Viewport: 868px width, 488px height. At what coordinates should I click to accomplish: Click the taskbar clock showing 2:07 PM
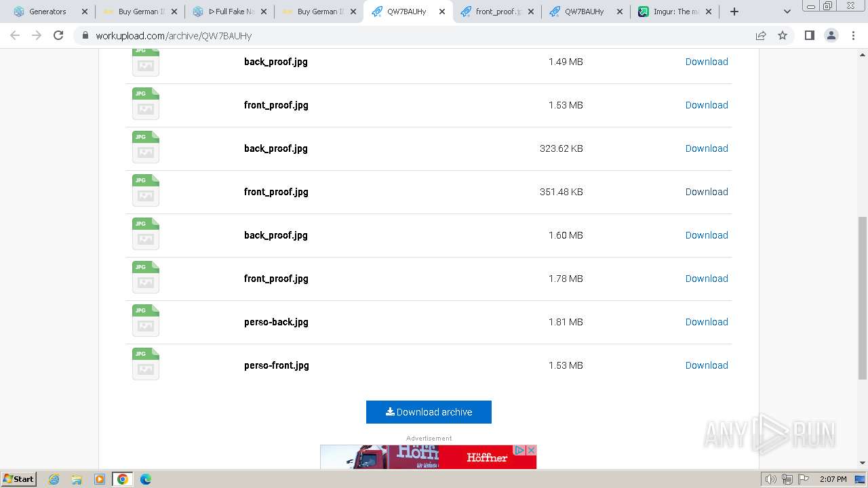click(833, 479)
